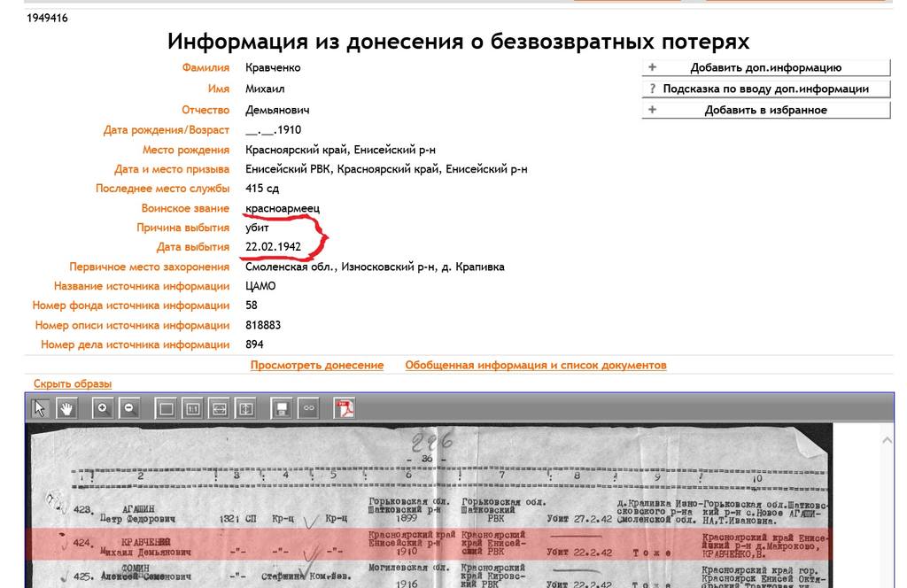Open 'Обобщенная информация и список документов' link
The width and height of the screenshot is (907, 588).
[536, 365]
